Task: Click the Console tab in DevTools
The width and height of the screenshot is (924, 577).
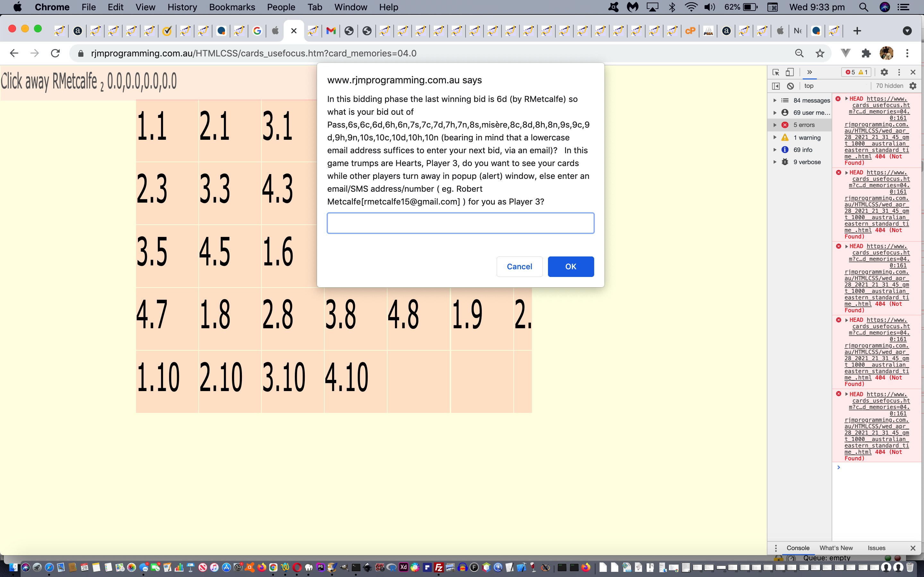Action: tap(798, 547)
